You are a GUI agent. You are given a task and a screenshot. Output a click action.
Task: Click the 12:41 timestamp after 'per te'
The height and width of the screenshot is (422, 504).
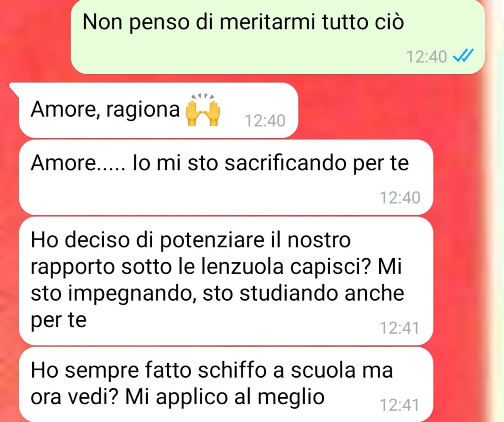pyautogui.click(x=399, y=328)
